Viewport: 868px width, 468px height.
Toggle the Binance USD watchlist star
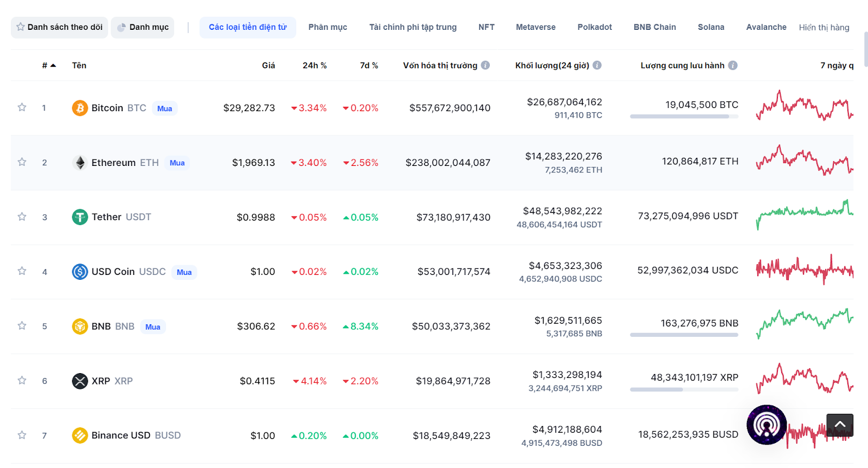pos(22,435)
